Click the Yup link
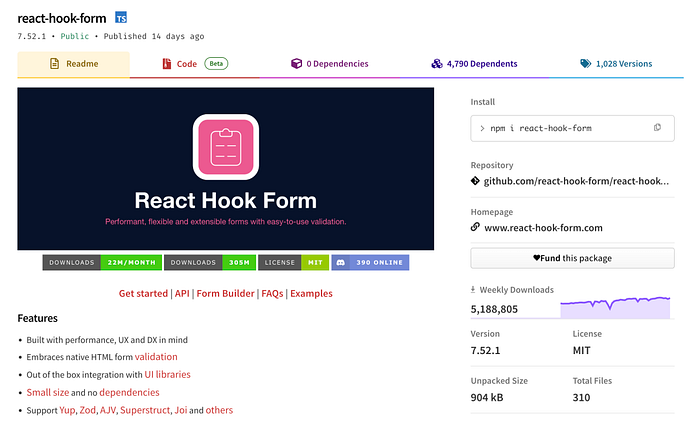Screen dimensions: 700x423 [x=67, y=410]
